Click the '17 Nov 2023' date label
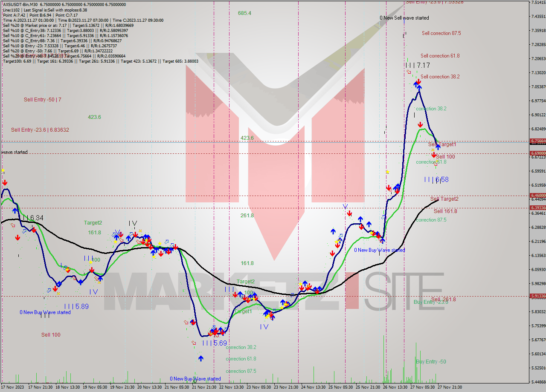Screen dimensions: 546x392 pyautogui.click(x=12, y=387)
